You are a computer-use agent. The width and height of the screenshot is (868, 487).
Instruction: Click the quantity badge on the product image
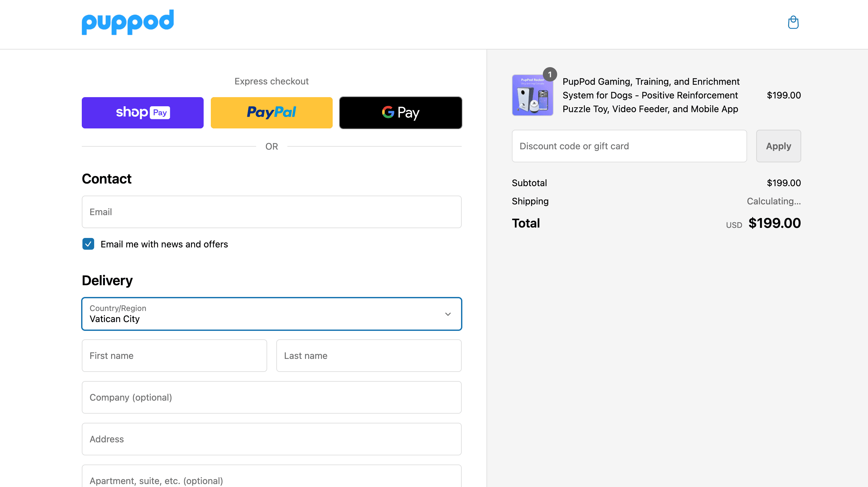tap(550, 74)
